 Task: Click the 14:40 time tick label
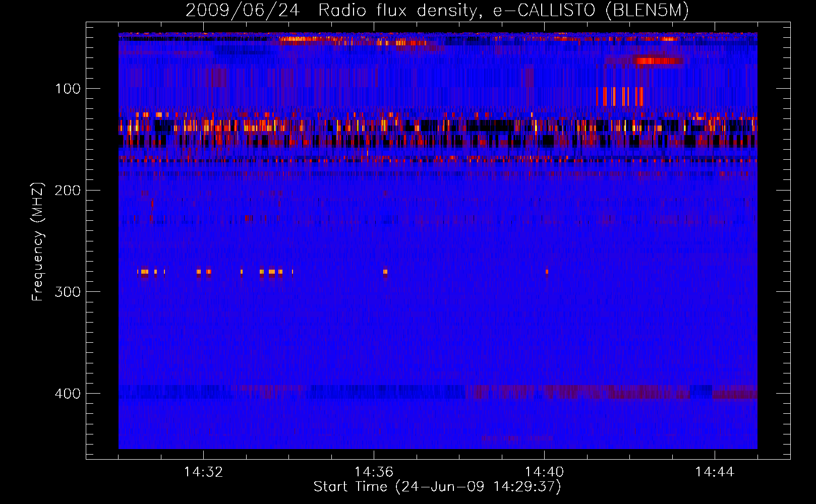(544, 472)
